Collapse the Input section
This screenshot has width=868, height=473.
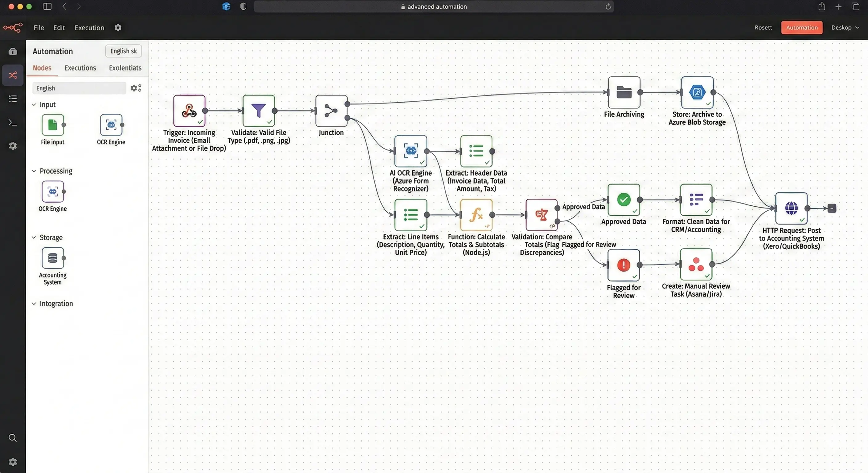[x=34, y=105]
